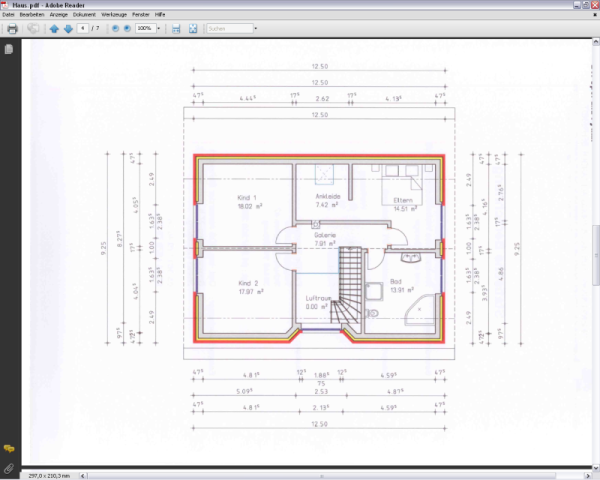Viewport: 600px width, 480px height.
Task: Open the Datei menu
Action: click(x=8, y=15)
